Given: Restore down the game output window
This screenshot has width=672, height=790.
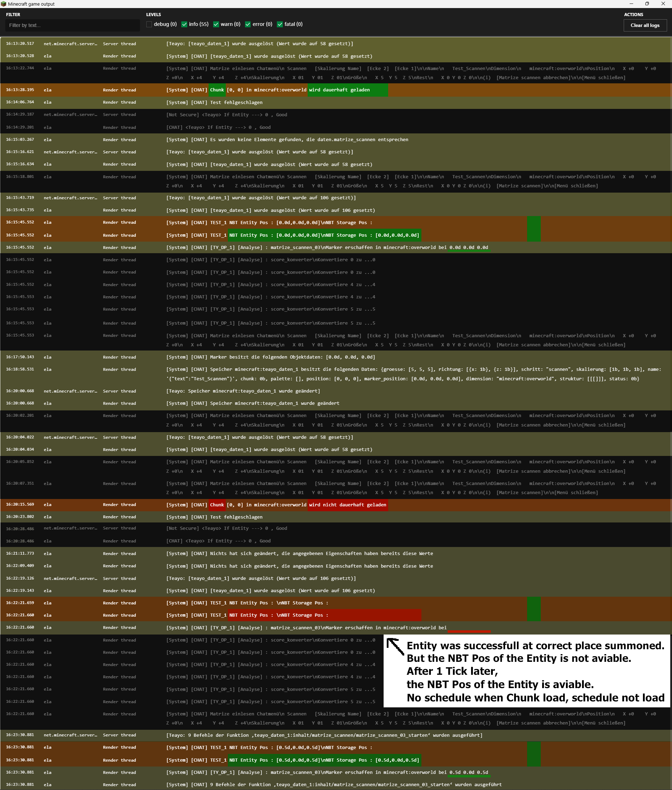Looking at the screenshot, I should pyautogui.click(x=647, y=4).
